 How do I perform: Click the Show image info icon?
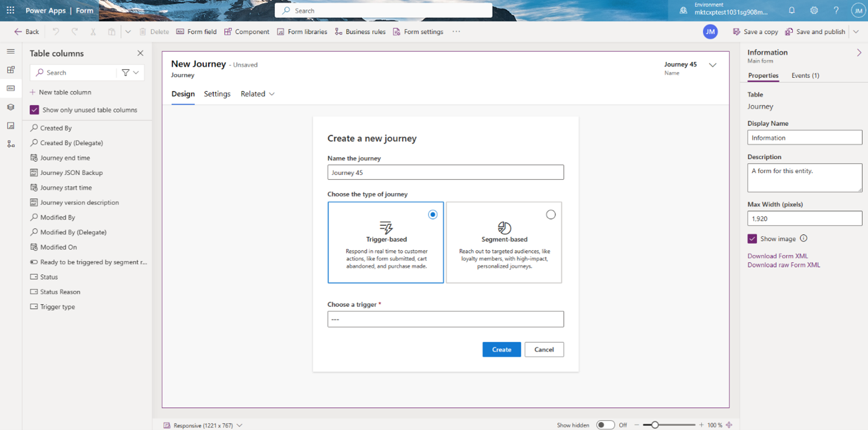(x=804, y=239)
